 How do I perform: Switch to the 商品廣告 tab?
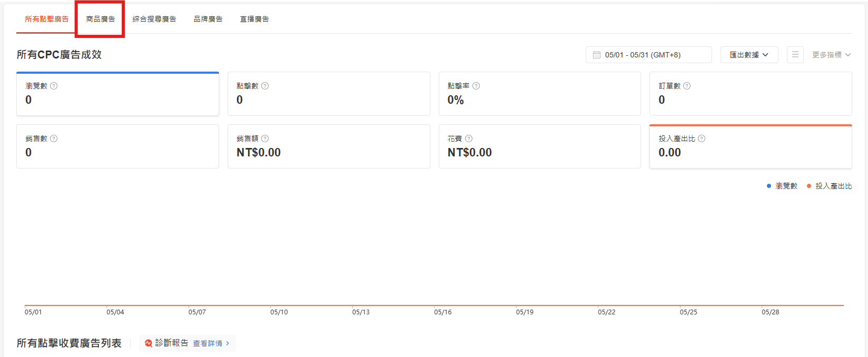[x=101, y=19]
